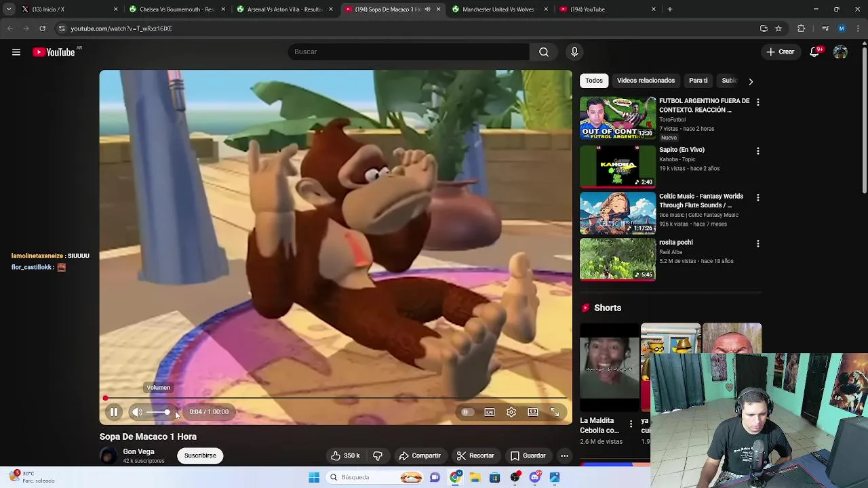Viewport: 868px width, 488px height.
Task: Open the FUTBOL ARGENTINO FUERA DE CONTEXTO thumbnail
Action: coord(618,118)
